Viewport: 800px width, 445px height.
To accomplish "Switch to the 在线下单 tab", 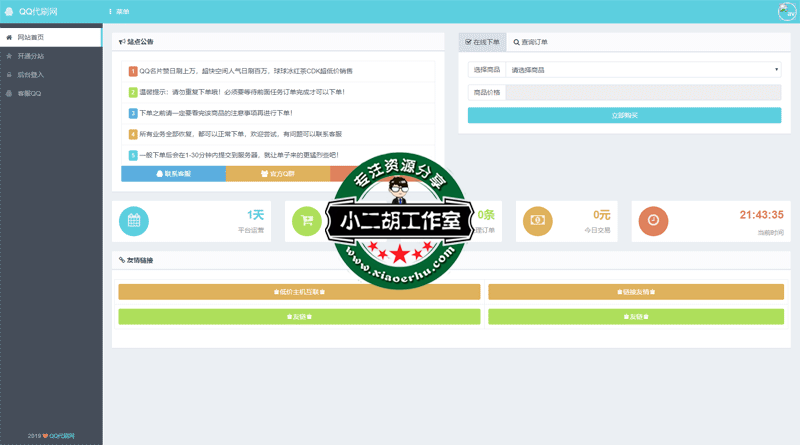I will (x=482, y=42).
